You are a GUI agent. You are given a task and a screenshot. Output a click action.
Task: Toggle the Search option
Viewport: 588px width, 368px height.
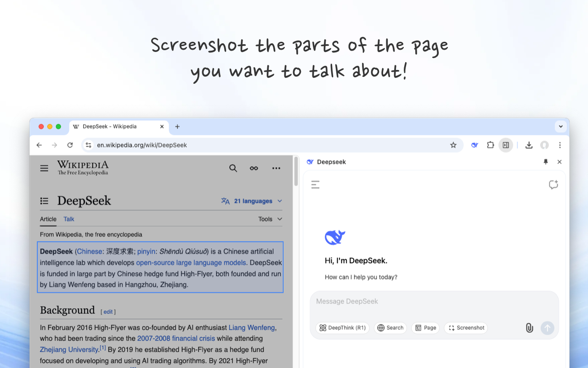pos(390,328)
